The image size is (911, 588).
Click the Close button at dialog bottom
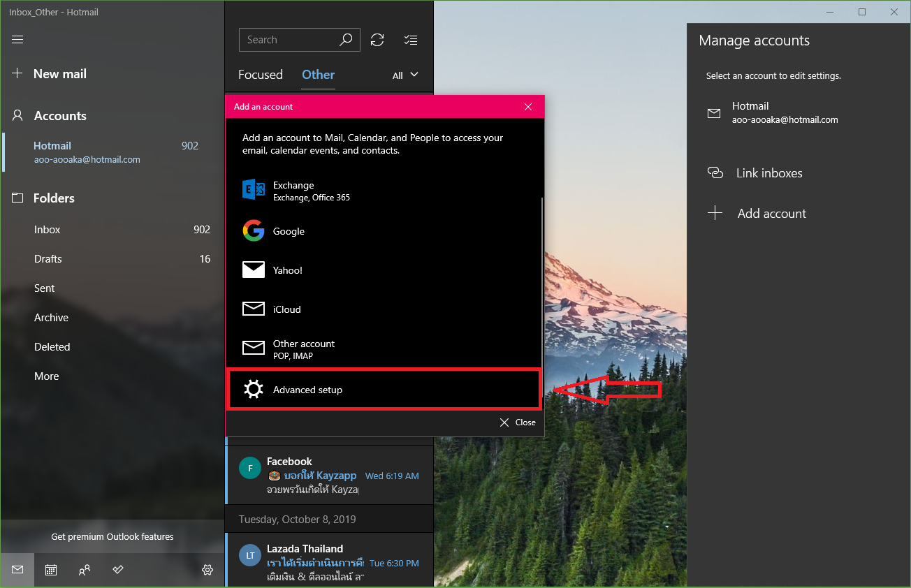tap(518, 422)
